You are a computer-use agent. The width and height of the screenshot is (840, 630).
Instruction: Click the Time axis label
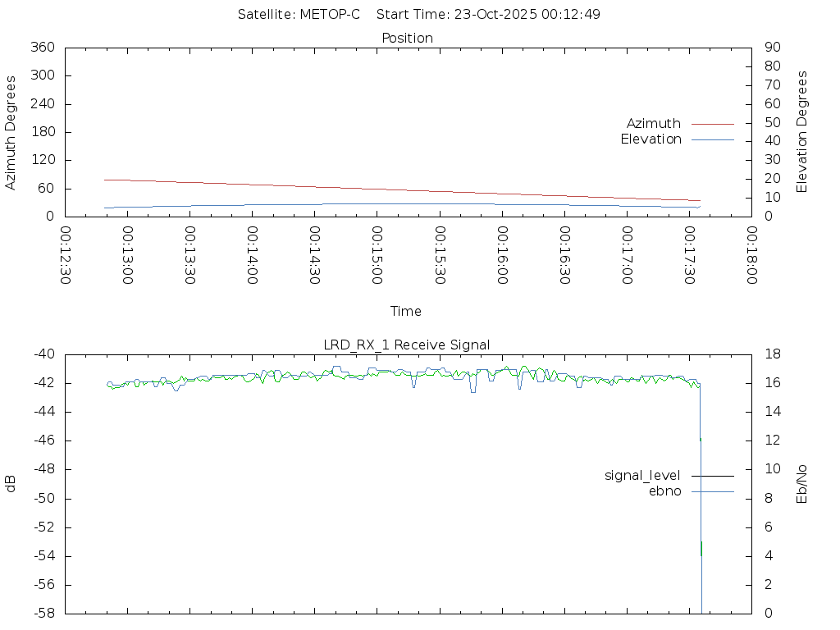[x=406, y=312]
